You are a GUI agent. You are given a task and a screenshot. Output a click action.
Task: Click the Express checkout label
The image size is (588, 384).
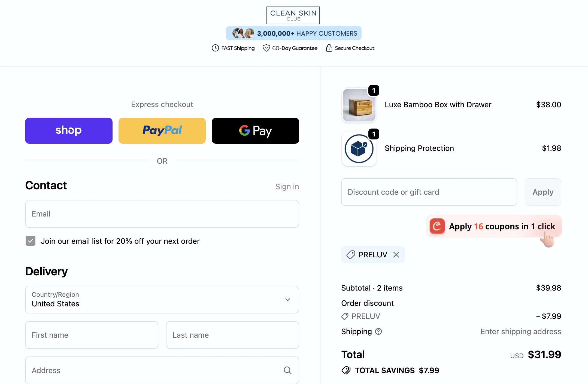click(162, 104)
